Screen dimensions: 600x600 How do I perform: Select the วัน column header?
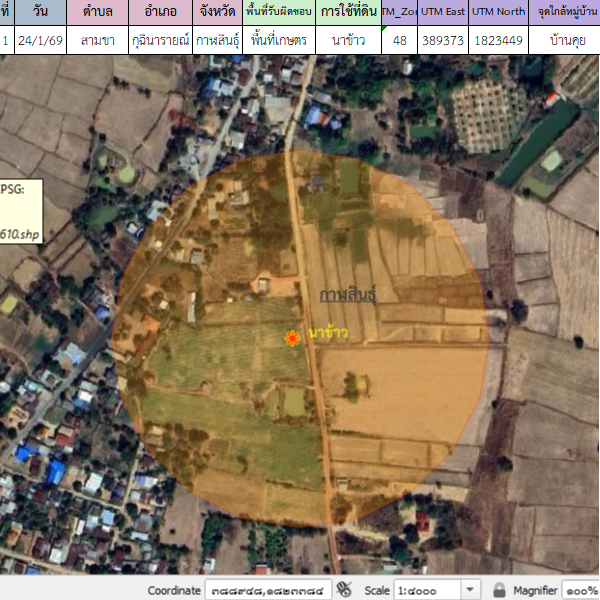pos(41,12)
